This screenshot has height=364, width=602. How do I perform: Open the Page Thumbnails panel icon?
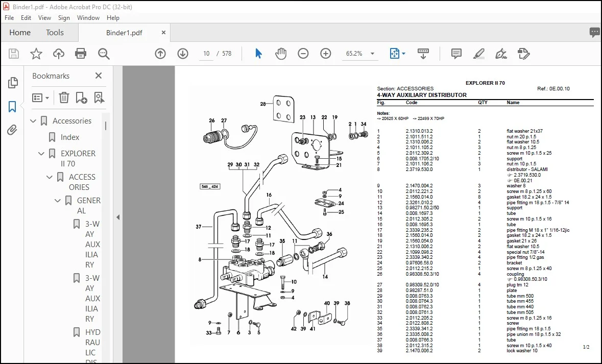[x=13, y=83]
